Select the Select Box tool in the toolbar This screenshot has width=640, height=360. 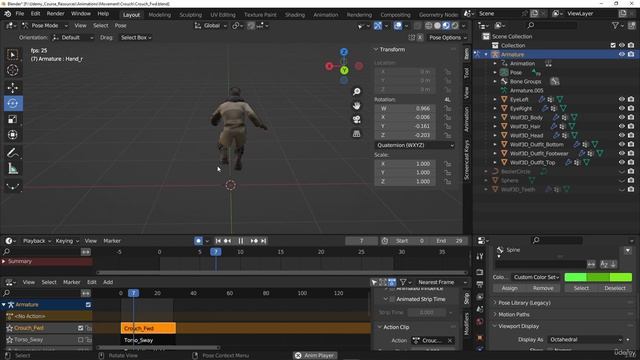click(13, 55)
